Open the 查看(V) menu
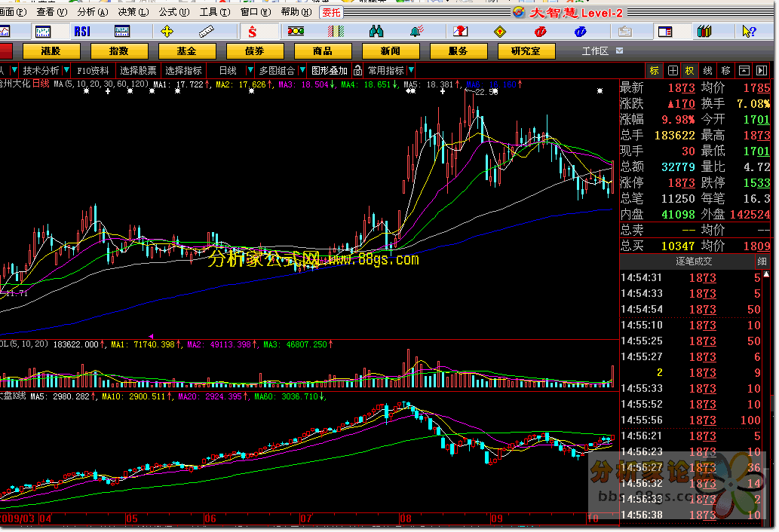The width and height of the screenshot is (779, 532). (52, 12)
